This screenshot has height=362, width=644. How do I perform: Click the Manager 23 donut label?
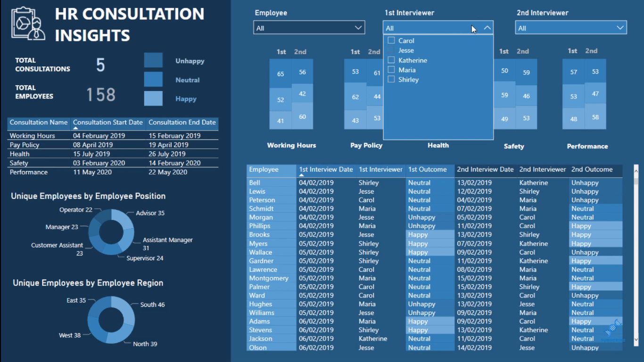(x=62, y=227)
